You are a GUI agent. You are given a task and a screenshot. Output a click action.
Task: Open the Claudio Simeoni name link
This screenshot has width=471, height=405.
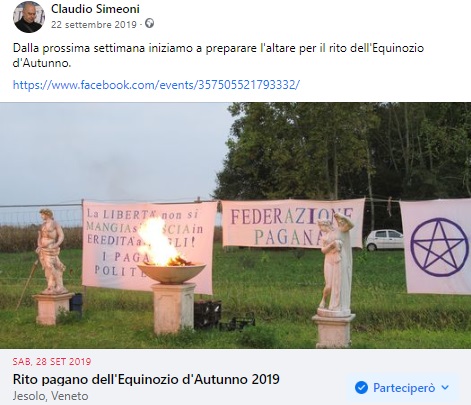click(95, 9)
